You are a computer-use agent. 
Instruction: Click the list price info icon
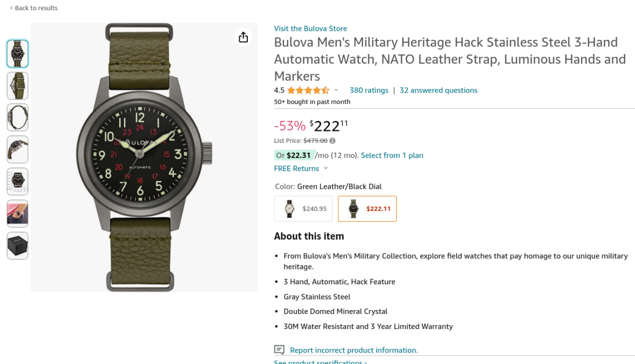click(x=333, y=141)
